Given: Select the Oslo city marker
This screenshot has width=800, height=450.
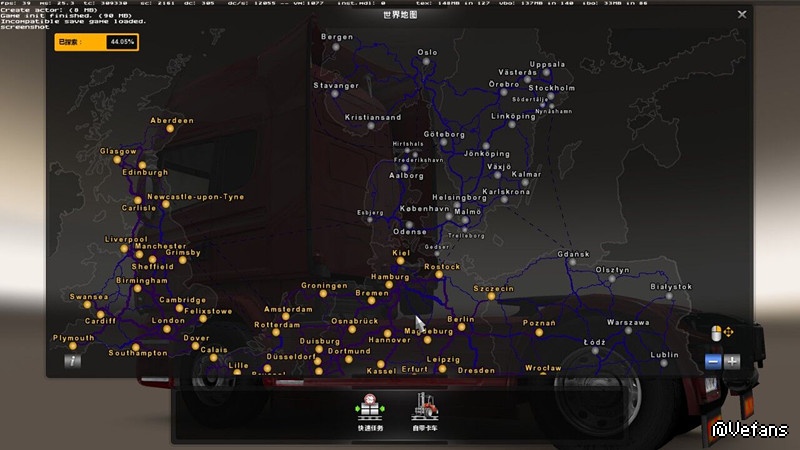Looking at the screenshot, I should click(x=426, y=61).
